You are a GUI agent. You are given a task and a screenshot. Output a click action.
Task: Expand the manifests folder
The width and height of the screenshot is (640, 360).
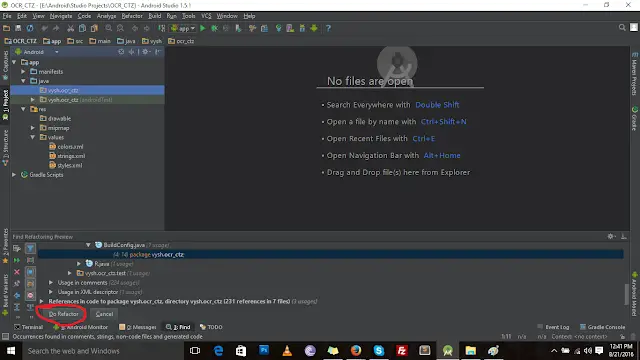[x=23, y=71]
